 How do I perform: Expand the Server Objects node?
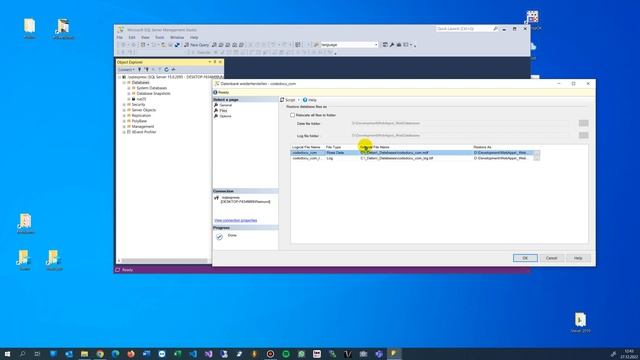pyautogui.click(x=124, y=110)
